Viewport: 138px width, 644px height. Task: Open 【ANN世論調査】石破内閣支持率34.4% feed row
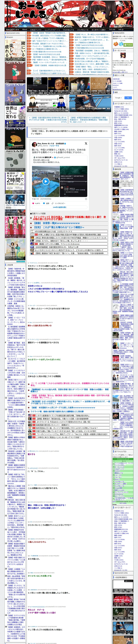coord(69,247)
